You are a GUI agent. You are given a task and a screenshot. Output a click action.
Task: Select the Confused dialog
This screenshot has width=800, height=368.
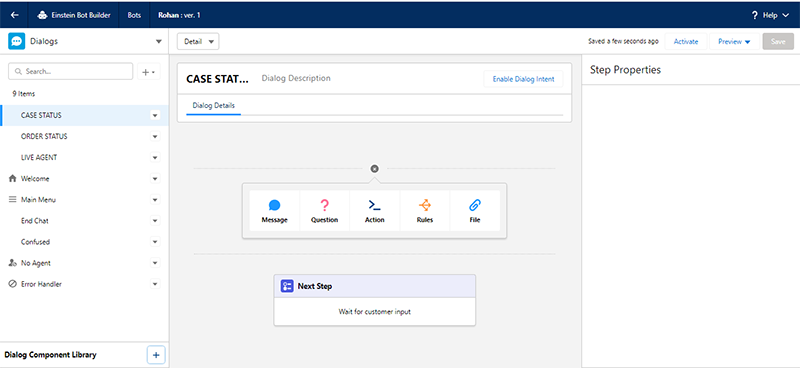point(85,242)
